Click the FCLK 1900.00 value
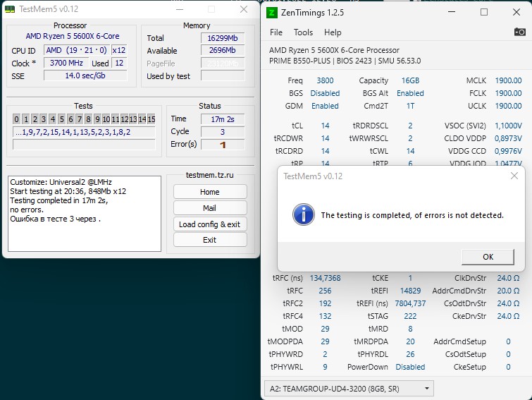 (508, 93)
